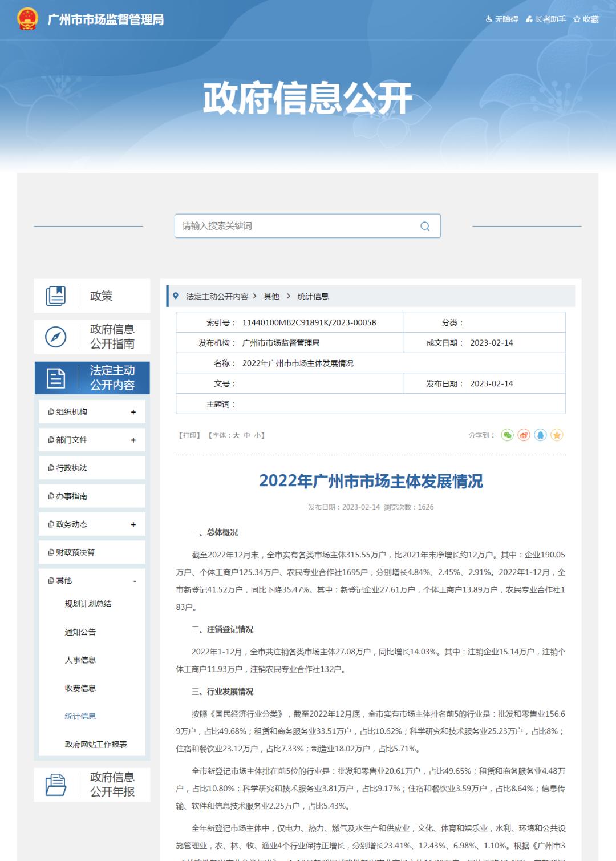The image size is (616, 861).
Task: Click the 打印 print link
Action: (x=189, y=435)
